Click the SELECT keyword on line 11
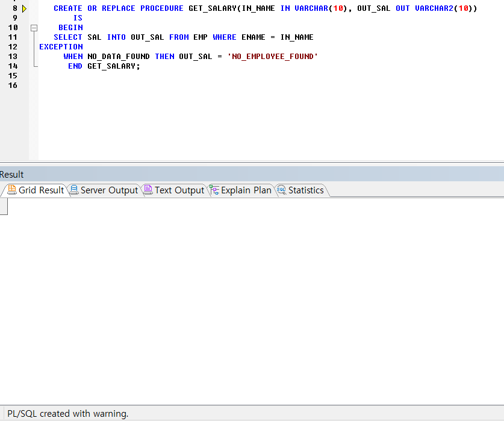 68,37
